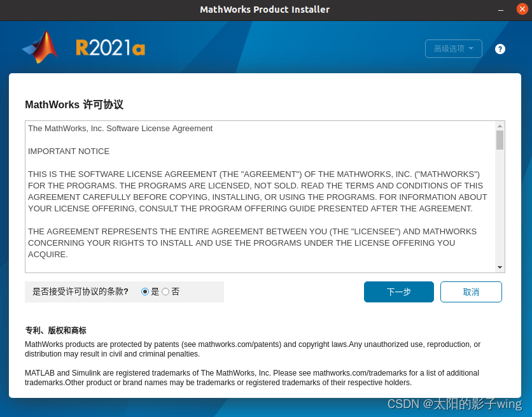Click the window minimize button
Viewport: 532px width, 417px height.
(501, 9)
